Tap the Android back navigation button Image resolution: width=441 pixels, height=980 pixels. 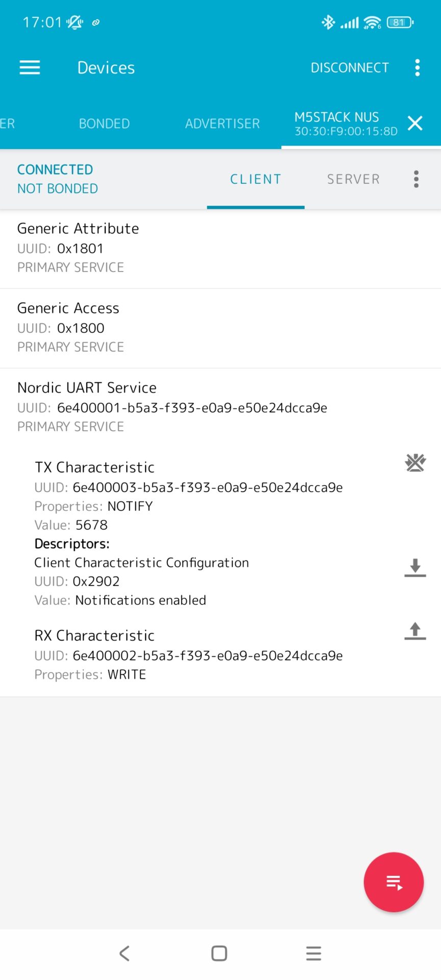pos(125,953)
